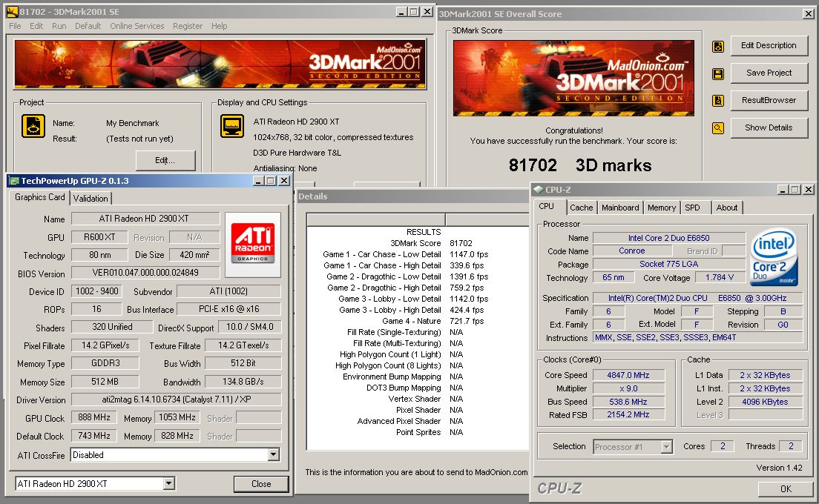Minimize the GPU-Z window
Screen dimensions: 819x504
tap(258, 181)
